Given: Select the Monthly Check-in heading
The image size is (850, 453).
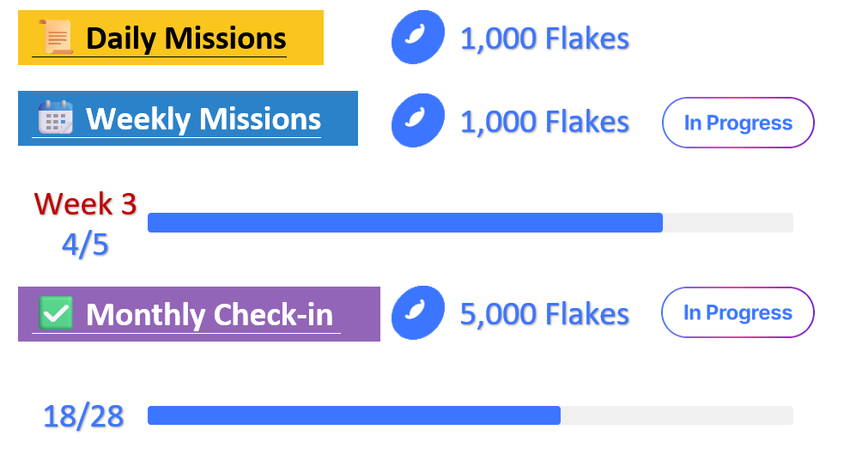Looking at the screenshot, I should [x=209, y=314].
